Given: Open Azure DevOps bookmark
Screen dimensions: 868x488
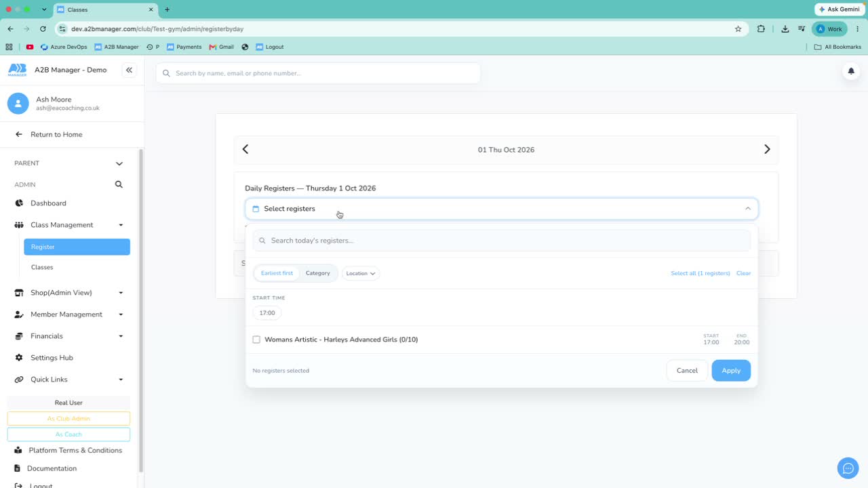Looking at the screenshot, I should [x=64, y=47].
